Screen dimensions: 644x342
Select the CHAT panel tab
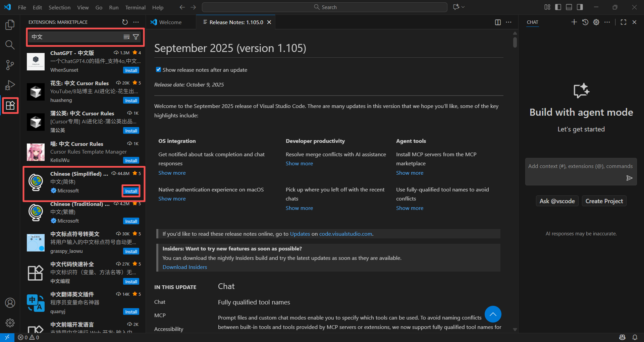pos(532,22)
